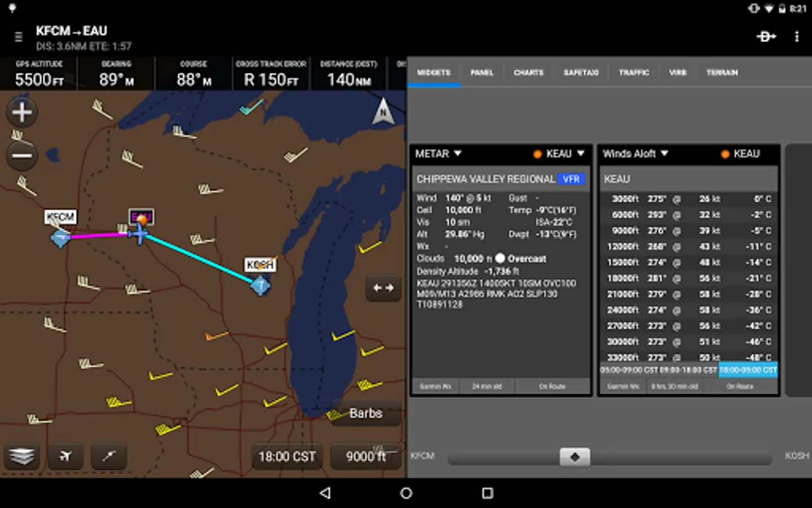Tap the KFCM end of route slider
812x508 pixels.
(423, 456)
